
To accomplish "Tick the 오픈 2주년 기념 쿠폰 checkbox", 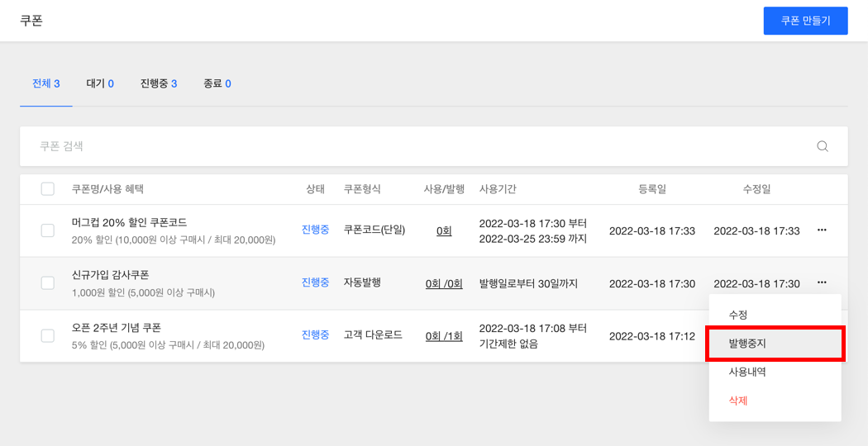I will coord(48,335).
